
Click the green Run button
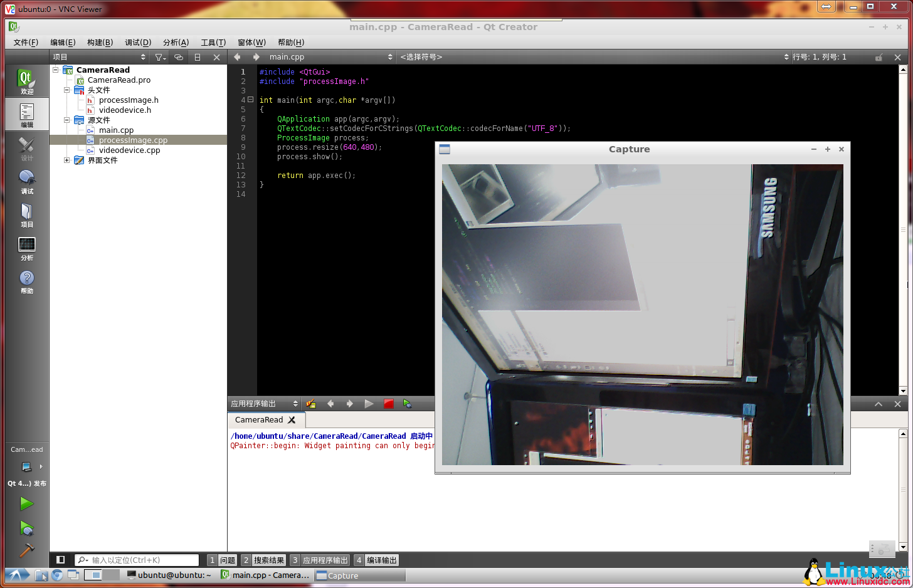tap(26, 503)
